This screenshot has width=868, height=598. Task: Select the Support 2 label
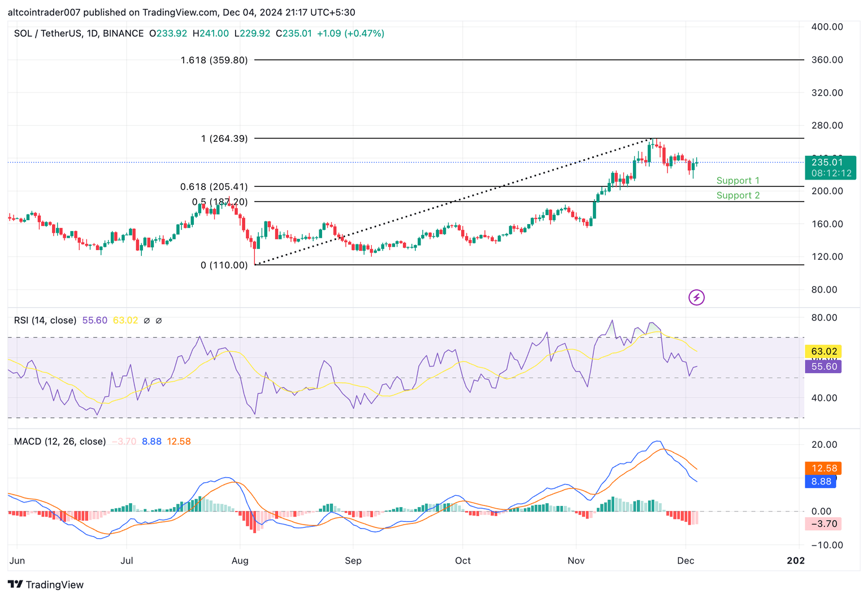coord(737,195)
